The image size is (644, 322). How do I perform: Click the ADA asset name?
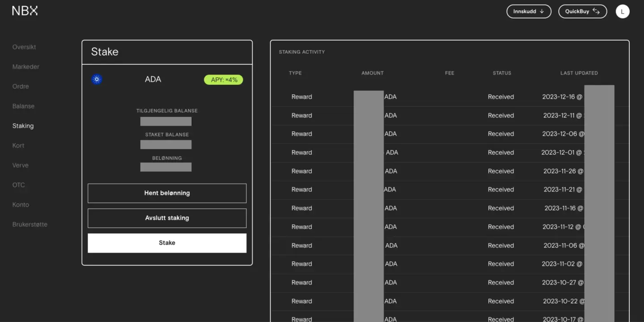tap(153, 79)
